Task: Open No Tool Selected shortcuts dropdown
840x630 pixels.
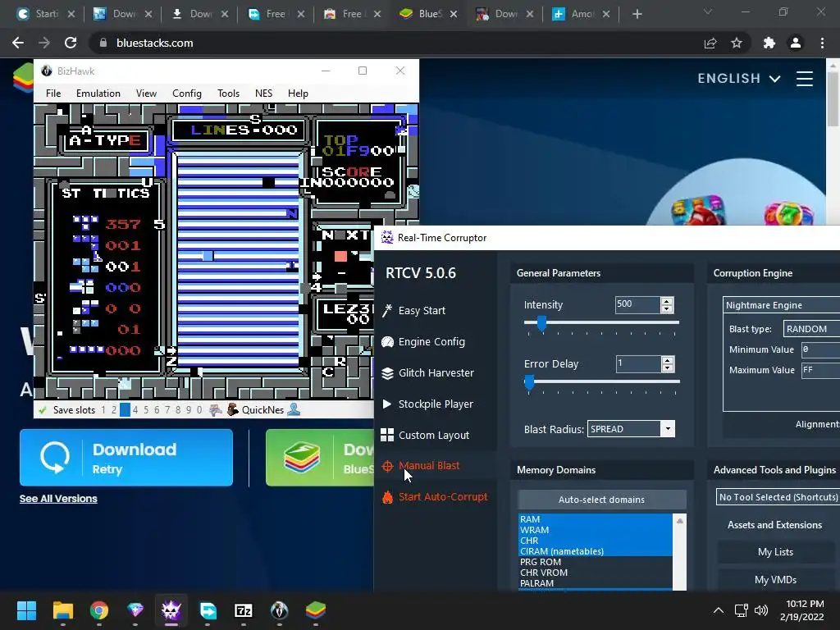Action: (x=778, y=497)
